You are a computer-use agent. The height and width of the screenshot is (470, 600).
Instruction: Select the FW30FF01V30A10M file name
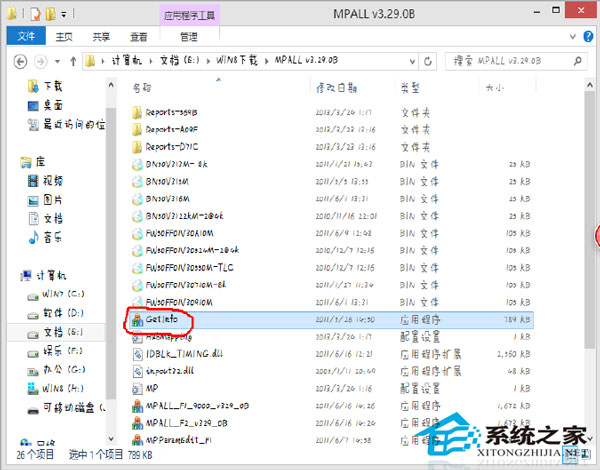(x=179, y=233)
